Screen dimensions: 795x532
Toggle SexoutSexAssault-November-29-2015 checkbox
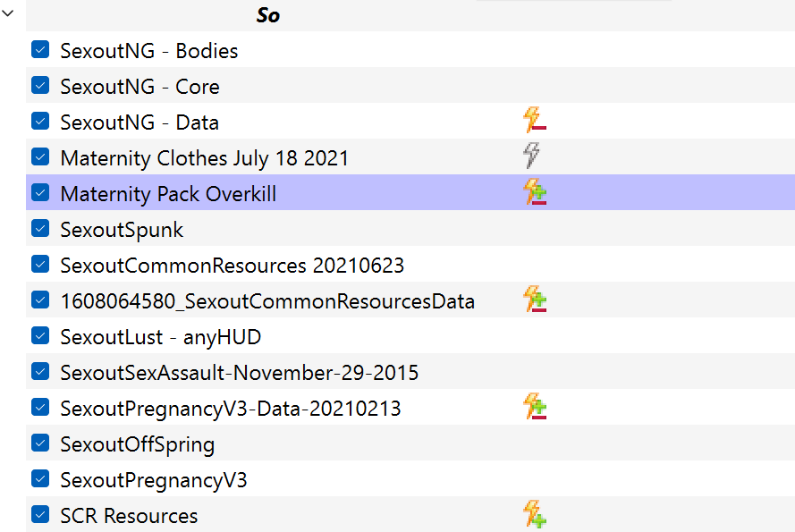coord(39,371)
